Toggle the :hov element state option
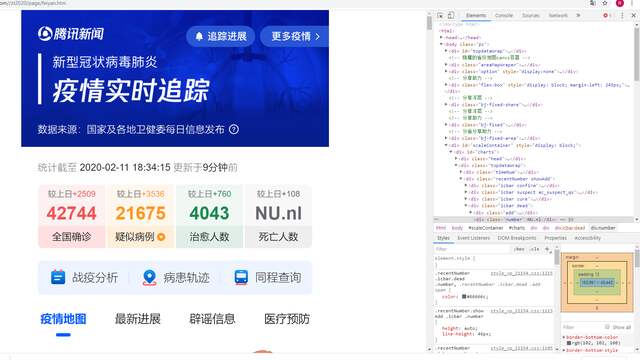 click(x=519, y=249)
